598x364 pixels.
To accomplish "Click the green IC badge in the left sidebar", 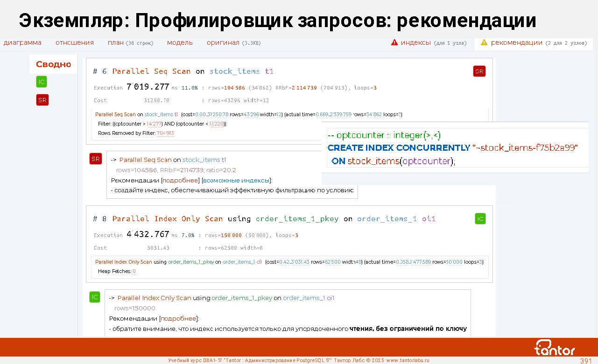I will click(x=42, y=82).
